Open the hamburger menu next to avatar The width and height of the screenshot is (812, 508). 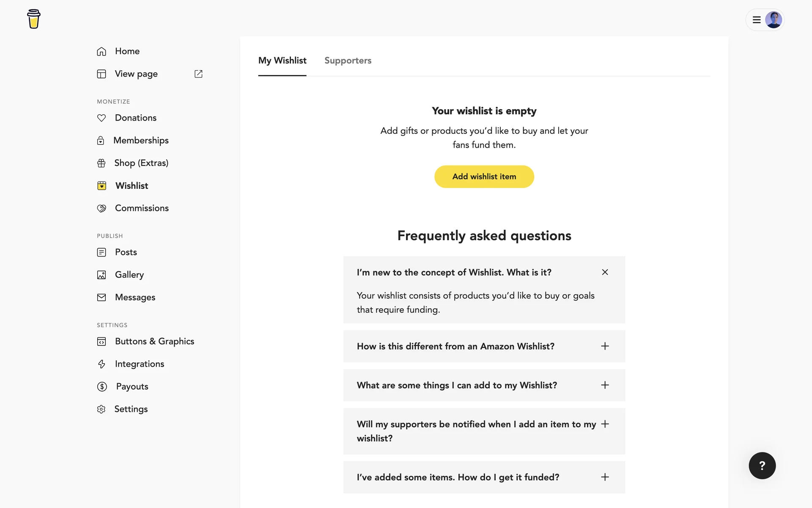(757, 20)
